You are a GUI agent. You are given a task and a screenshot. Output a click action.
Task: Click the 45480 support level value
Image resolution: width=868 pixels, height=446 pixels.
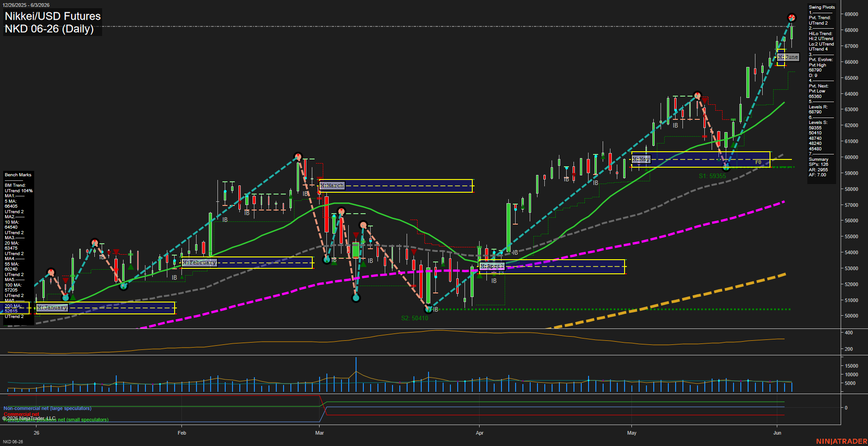[815, 149]
